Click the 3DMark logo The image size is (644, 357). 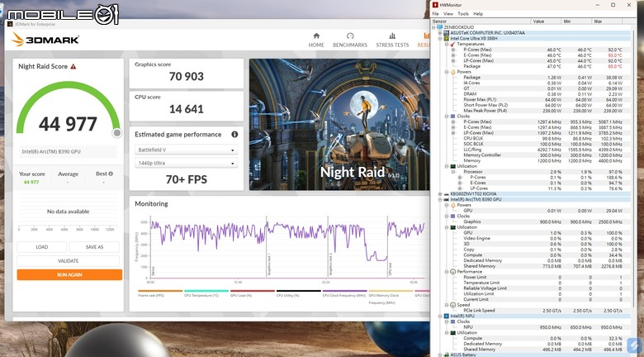pos(45,40)
